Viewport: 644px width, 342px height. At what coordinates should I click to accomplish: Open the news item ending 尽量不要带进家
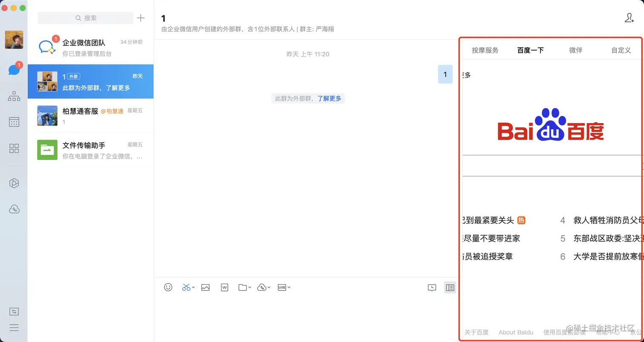click(x=492, y=238)
